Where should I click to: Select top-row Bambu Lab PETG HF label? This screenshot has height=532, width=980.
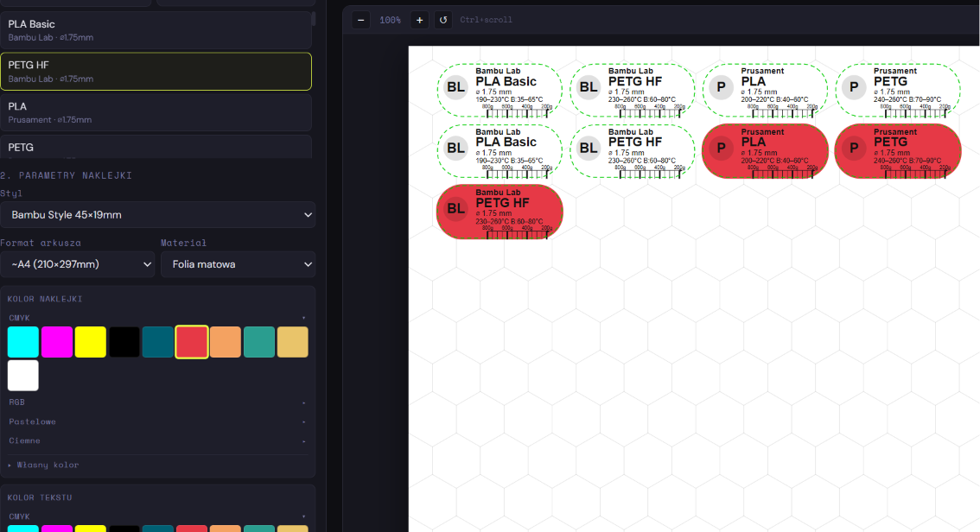point(633,91)
